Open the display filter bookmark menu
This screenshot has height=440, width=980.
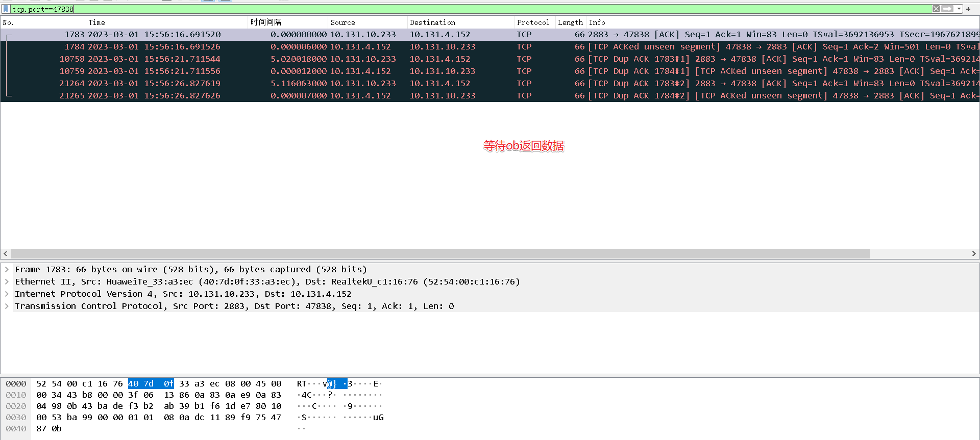click(6, 9)
